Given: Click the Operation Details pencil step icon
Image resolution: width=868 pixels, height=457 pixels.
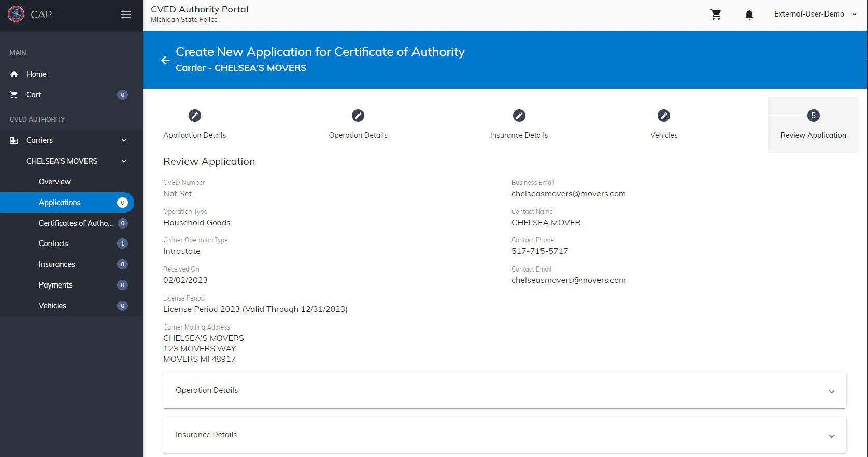Looking at the screenshot, I should (x=358, y=116).
